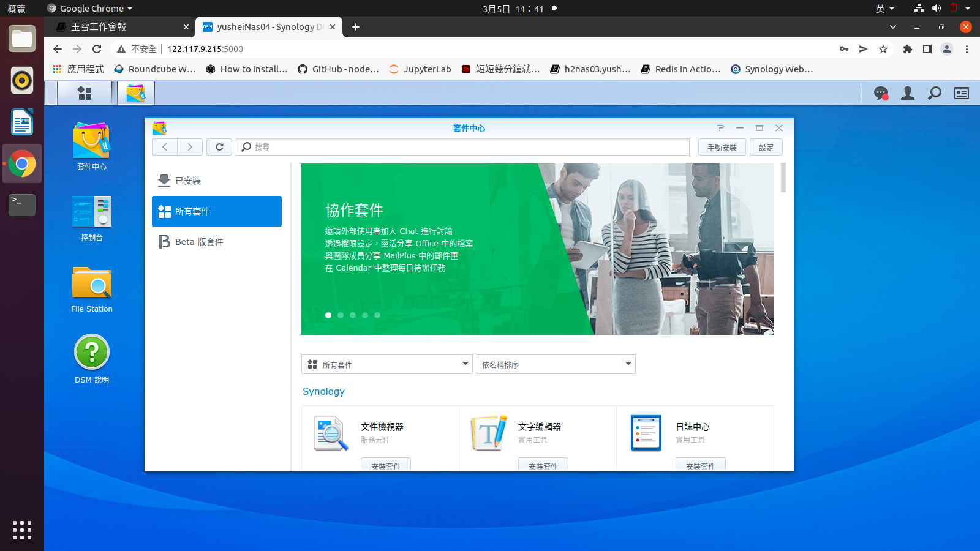Open Chrome extensions puzzle icon
This screenshot has width=980, height=551.
tap(908, 49)
